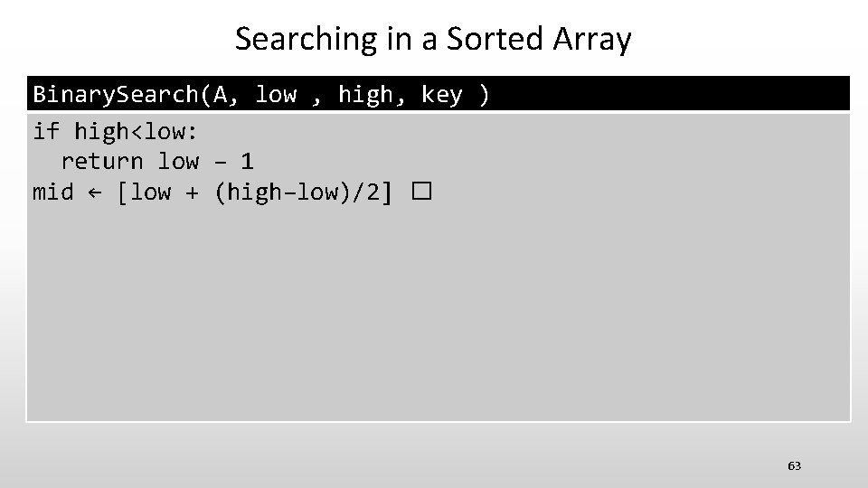
Task: Click the small square symbol after the mid line
Action: tap(421, 192)
